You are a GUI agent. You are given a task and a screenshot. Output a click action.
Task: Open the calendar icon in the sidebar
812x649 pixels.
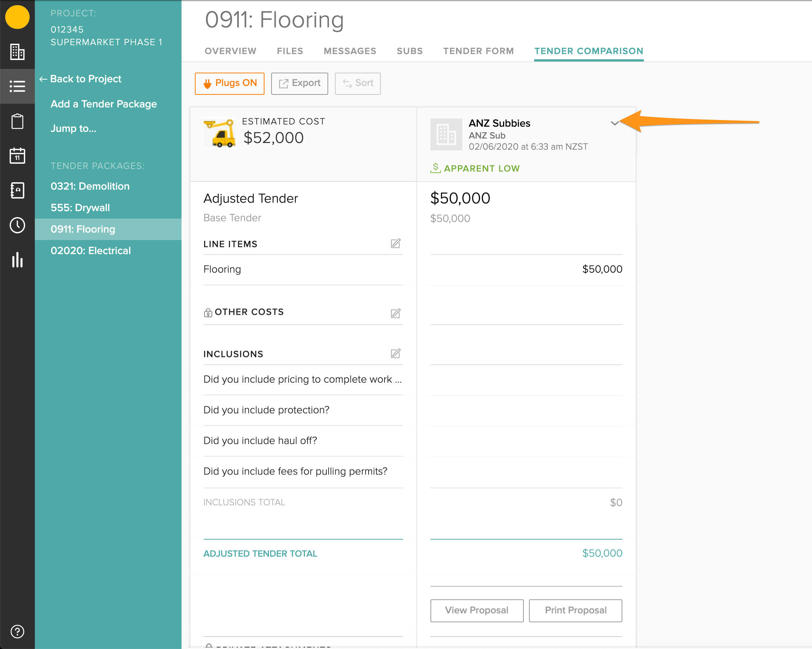[17, 156]
